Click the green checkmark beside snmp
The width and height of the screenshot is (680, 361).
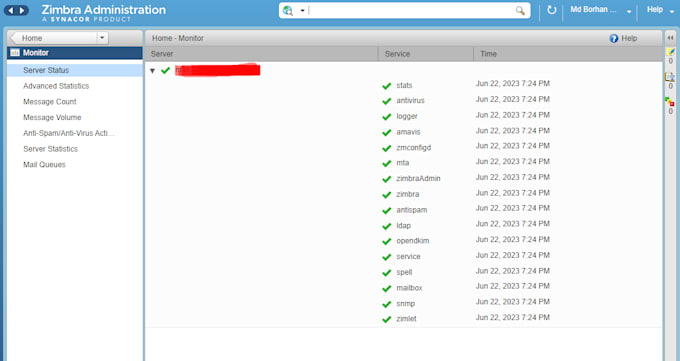(386, 304)
